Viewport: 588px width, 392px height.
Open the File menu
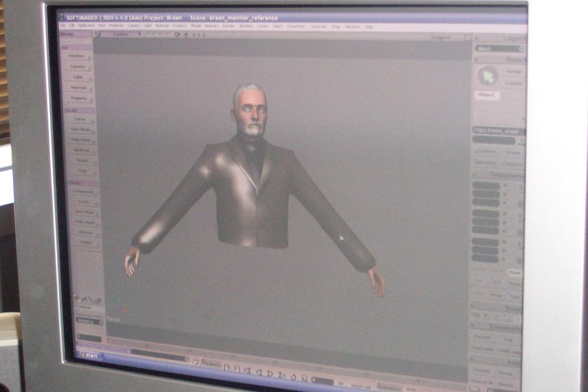[63, 26]
